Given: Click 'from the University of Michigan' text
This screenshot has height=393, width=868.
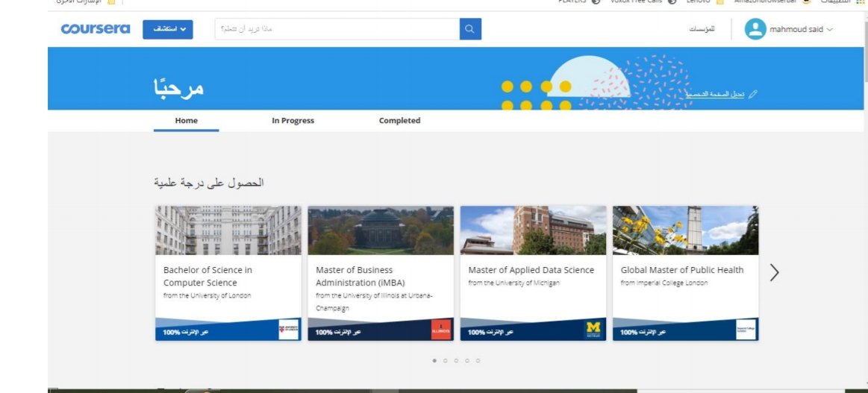Looking at the screenshot, I should (x=513, y=283).
